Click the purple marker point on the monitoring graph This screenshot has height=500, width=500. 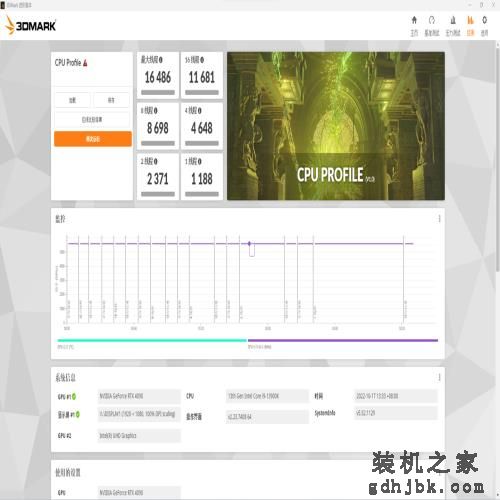tap(249, 244)
